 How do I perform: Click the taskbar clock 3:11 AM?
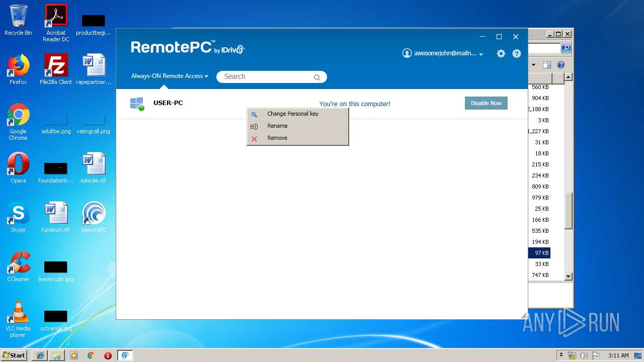point(618,355)
